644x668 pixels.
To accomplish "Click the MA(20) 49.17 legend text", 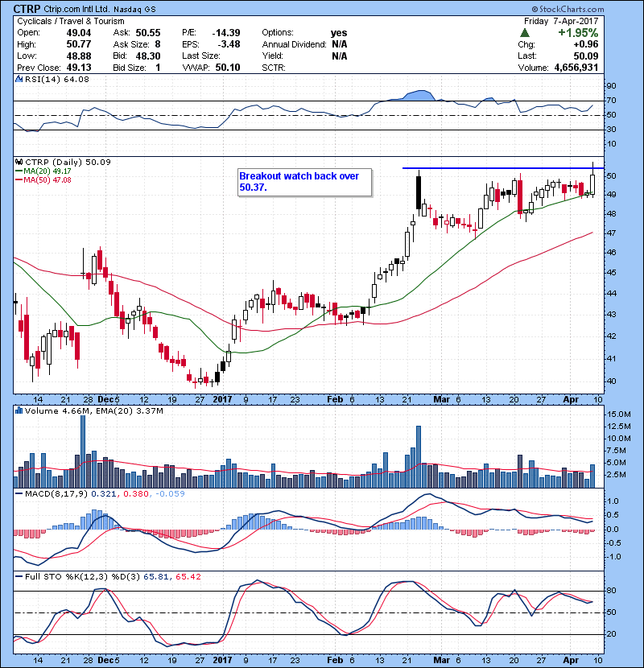I will point(47,171).
